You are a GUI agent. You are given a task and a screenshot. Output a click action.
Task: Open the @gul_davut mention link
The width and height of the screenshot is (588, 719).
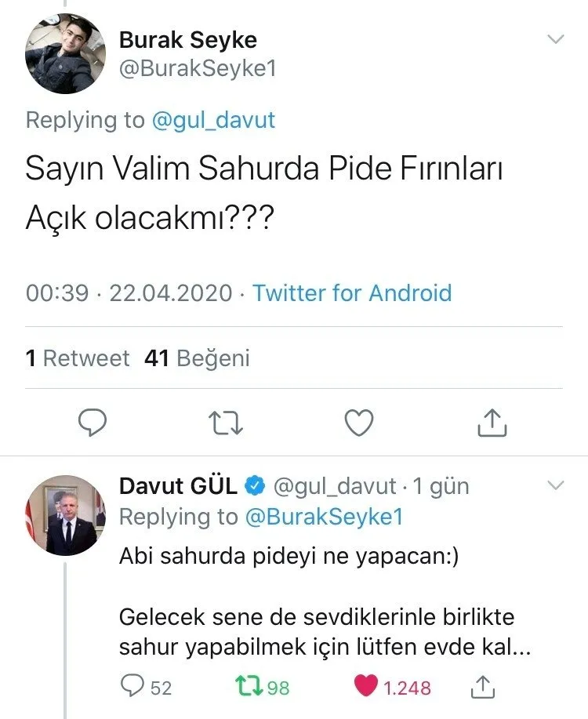(212, 120)
